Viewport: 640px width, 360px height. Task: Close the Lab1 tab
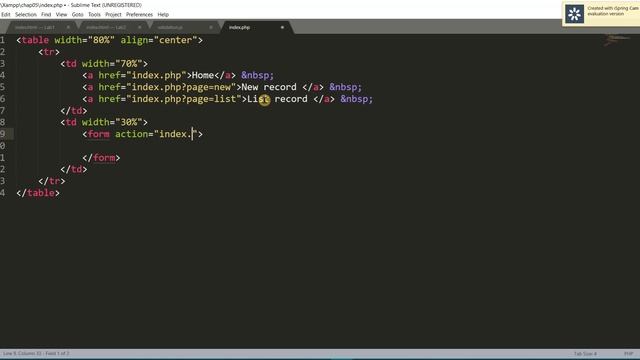[x=68, y=27]
